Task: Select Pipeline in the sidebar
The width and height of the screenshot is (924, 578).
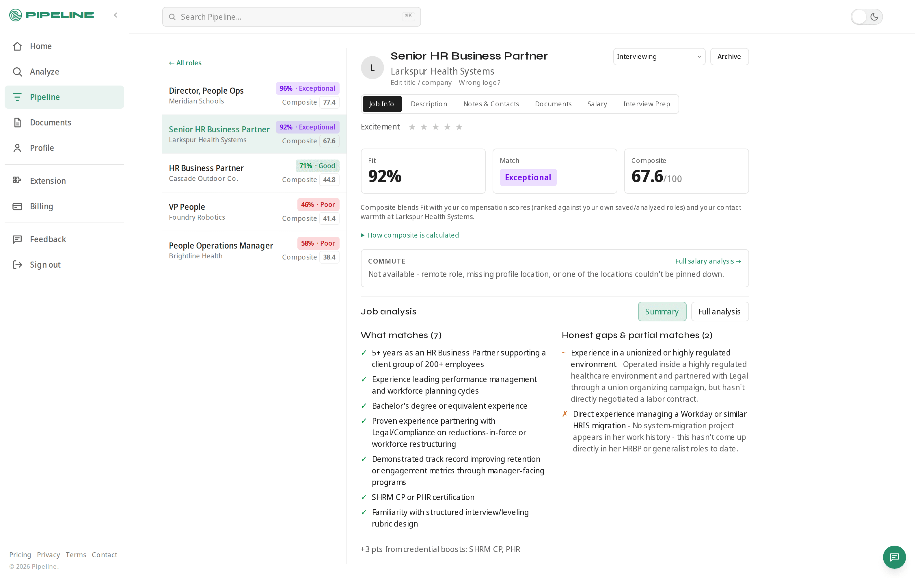Action: pos(64,97)
